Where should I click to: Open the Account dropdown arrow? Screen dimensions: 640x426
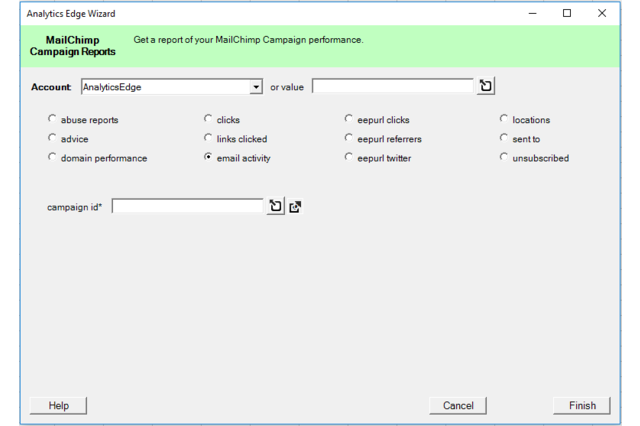(256, 87)
